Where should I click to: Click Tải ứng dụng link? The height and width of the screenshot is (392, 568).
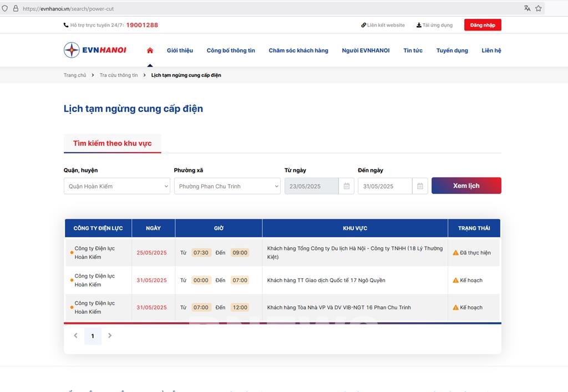[434, 25]
